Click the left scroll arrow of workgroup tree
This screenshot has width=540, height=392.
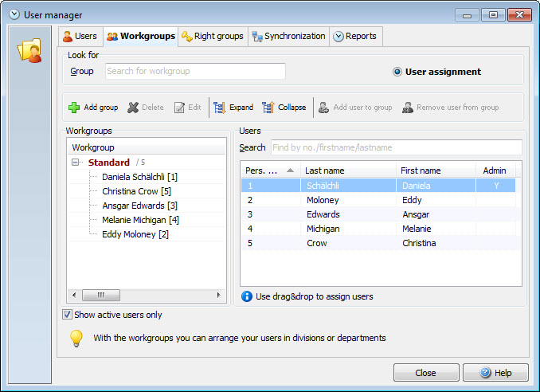[74, 295]
